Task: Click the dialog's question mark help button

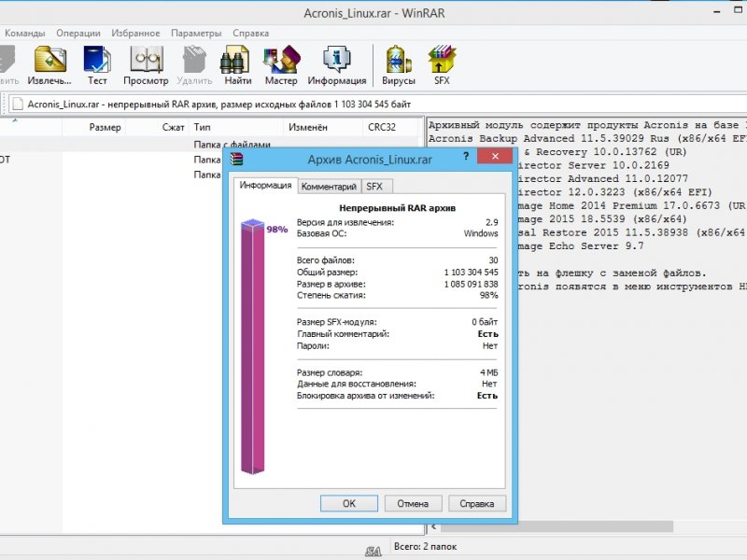Action: [x=466, y=156]
